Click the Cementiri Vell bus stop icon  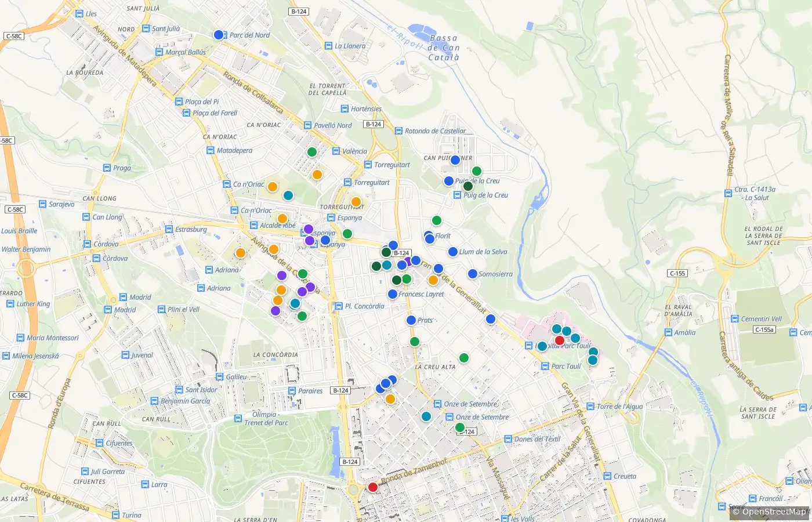click(734, 319)
